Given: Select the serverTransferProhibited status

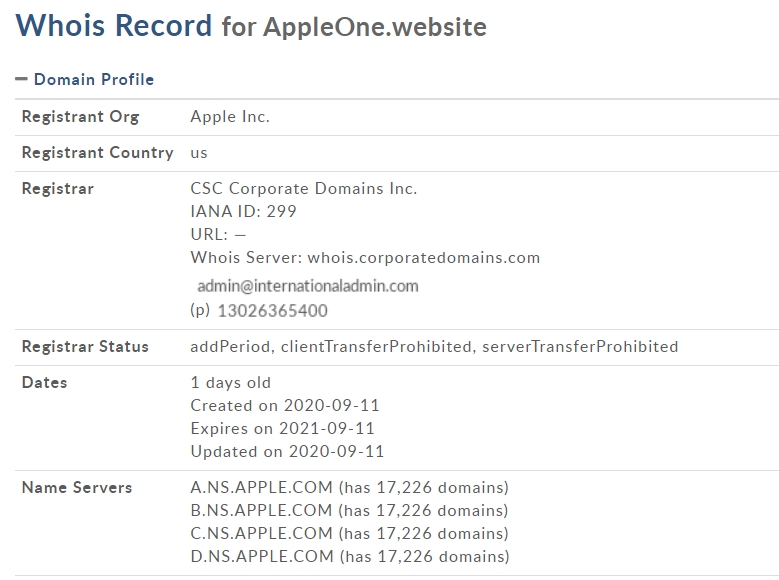Looking at the screenshot, I should pyautogui.click(x=580, y=346).
